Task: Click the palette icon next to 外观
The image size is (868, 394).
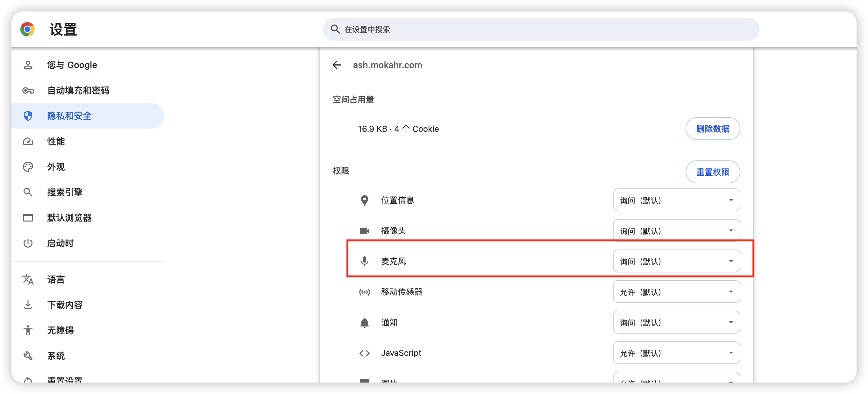Action: (x=28, y=167)
